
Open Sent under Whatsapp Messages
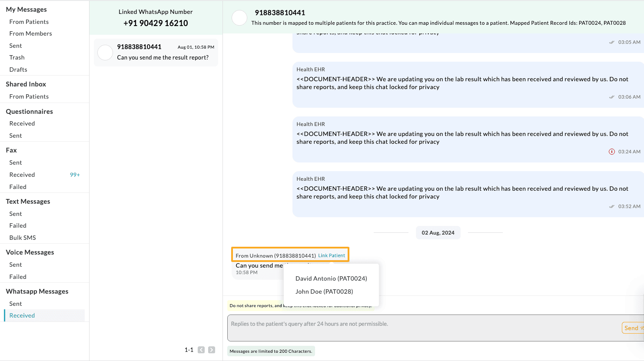[x=16, y=304]
